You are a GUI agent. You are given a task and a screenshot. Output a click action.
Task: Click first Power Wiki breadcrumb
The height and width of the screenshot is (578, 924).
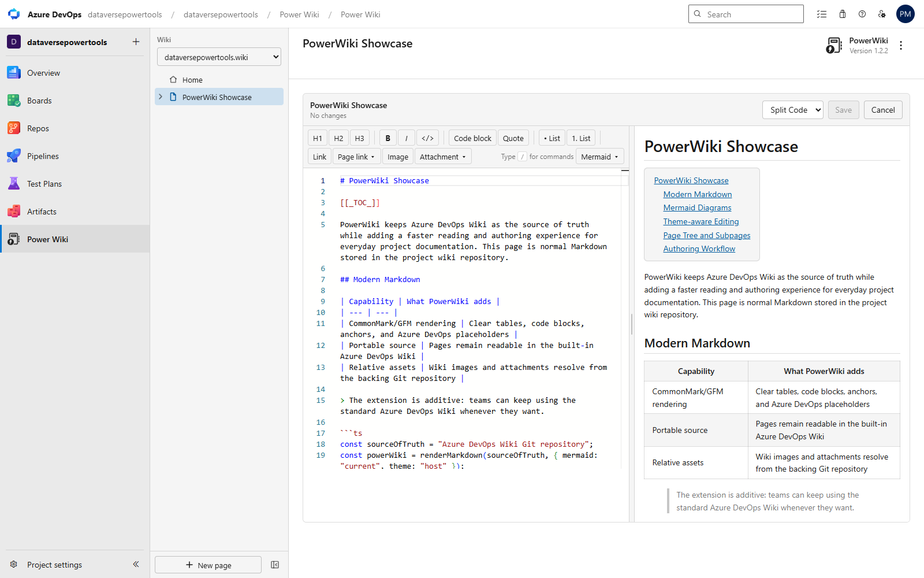(299, 14)
